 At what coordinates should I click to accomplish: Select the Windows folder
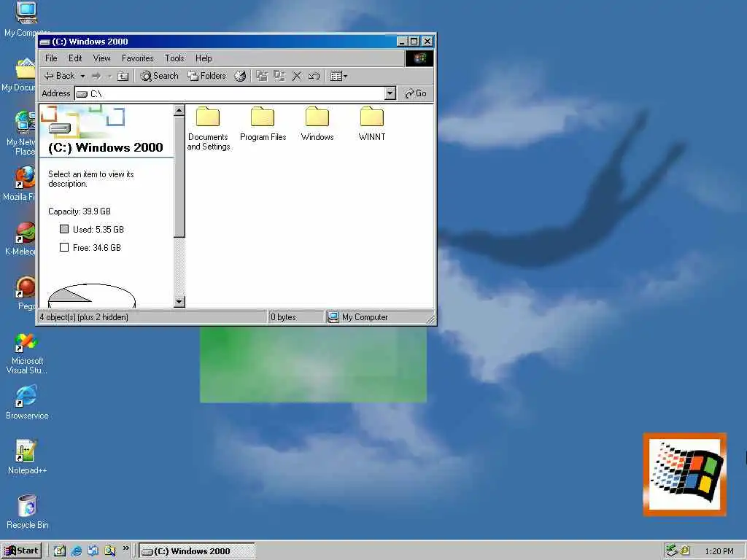pyautogui.click(x=317, y=124)
